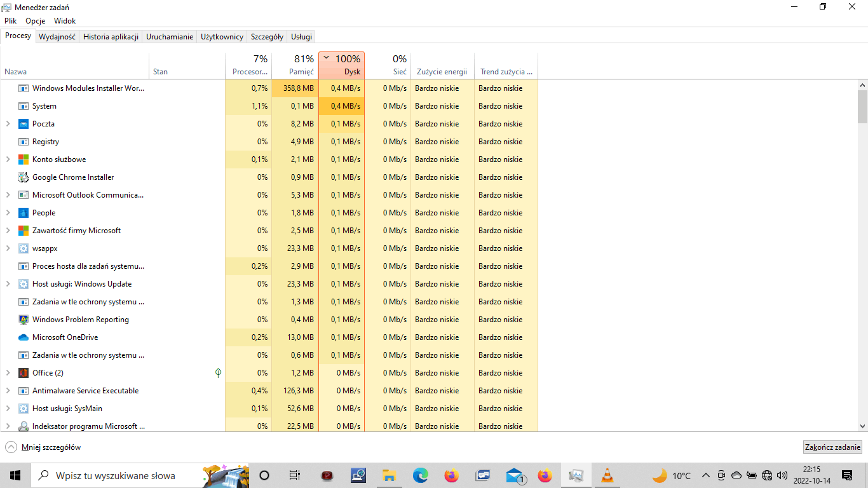Click the vertical scrollbar thumb in process list
This screenshot has height=488, width=868.
point(862,106)
